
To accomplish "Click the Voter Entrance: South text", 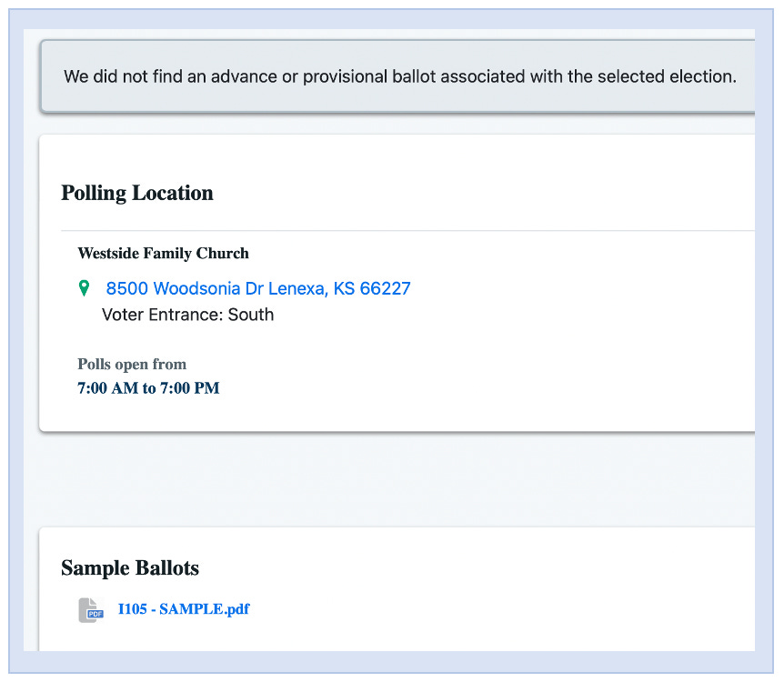I will [187, 315].
